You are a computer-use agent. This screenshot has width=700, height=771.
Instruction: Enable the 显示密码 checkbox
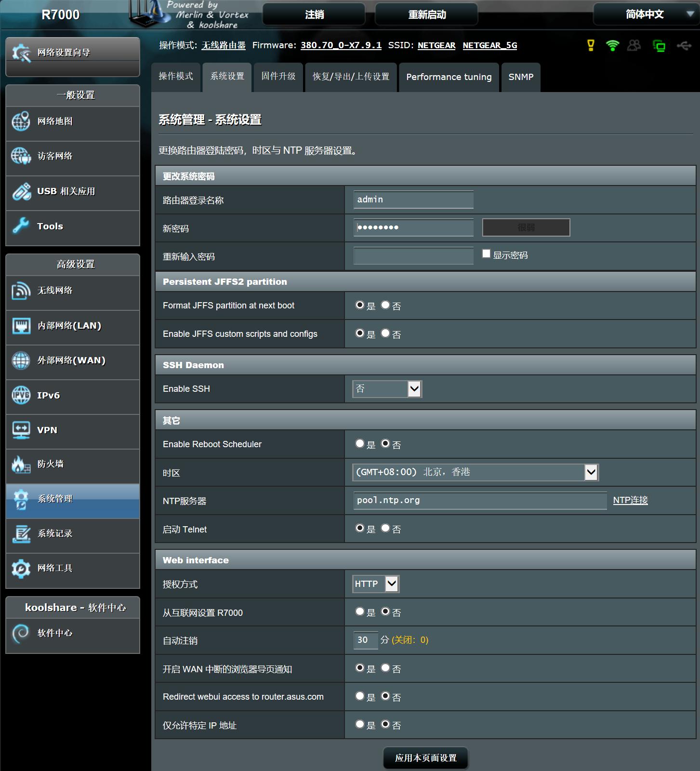pos(486,253)
